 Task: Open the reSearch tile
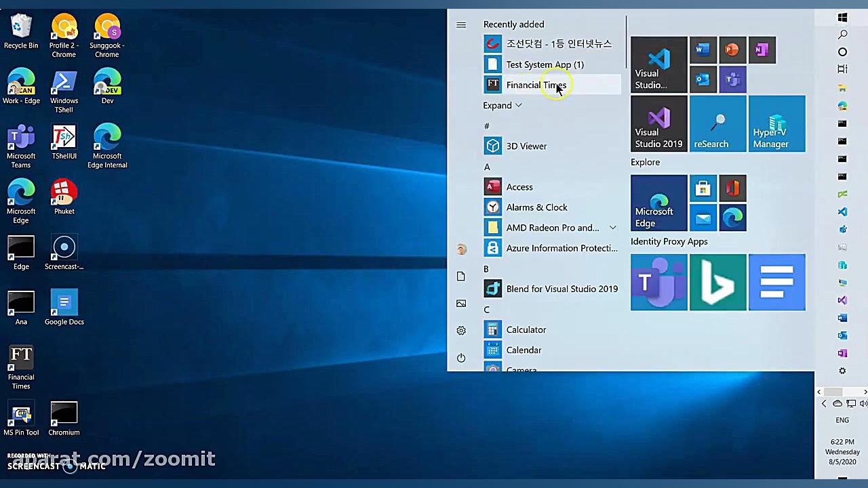[717, 123]
